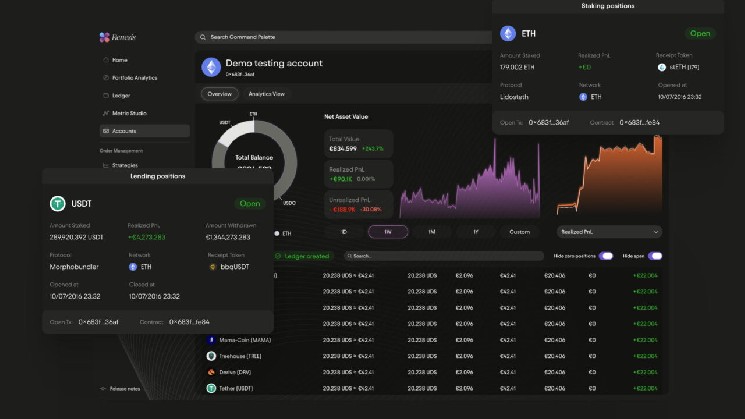Click the Tether (USDT) row icon
Image resolution: width=745 pixels, height=419 pixels.
(x=211, y=388)
